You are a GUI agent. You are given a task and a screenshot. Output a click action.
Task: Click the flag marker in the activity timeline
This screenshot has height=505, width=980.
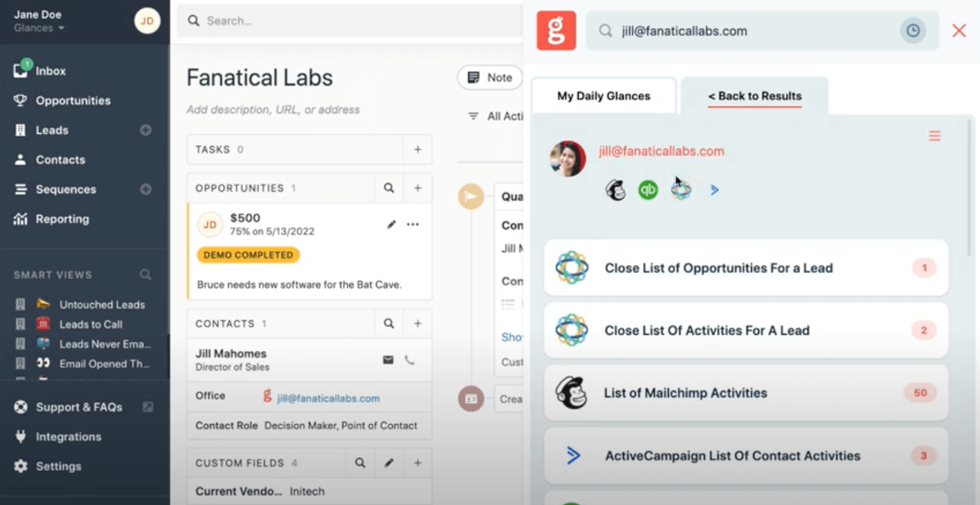470,196
